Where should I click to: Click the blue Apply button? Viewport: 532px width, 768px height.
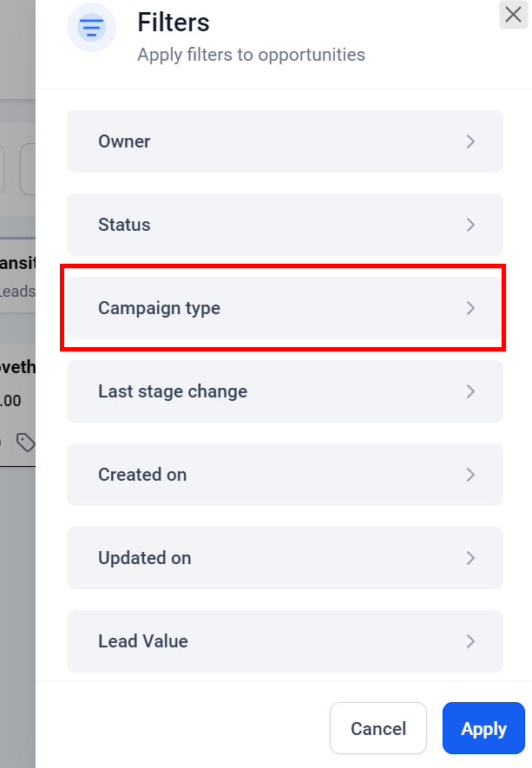(483, 728)
